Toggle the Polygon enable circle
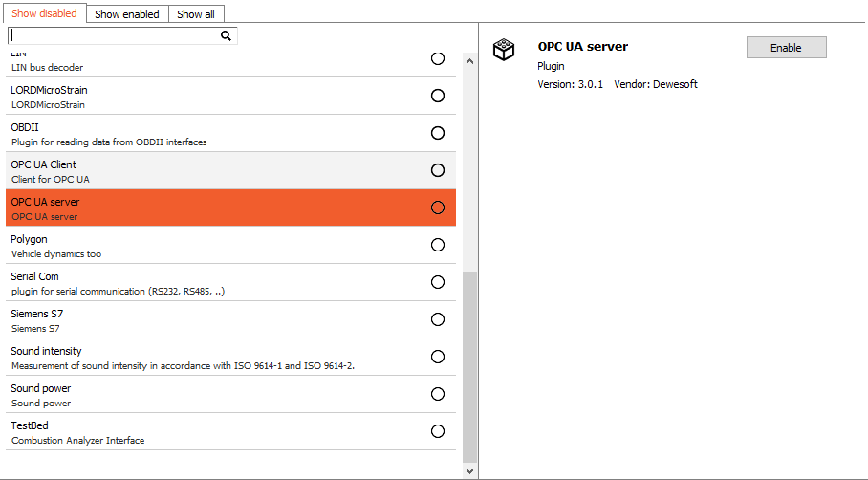This screenshot has width=868, height=480. (438, 245)
